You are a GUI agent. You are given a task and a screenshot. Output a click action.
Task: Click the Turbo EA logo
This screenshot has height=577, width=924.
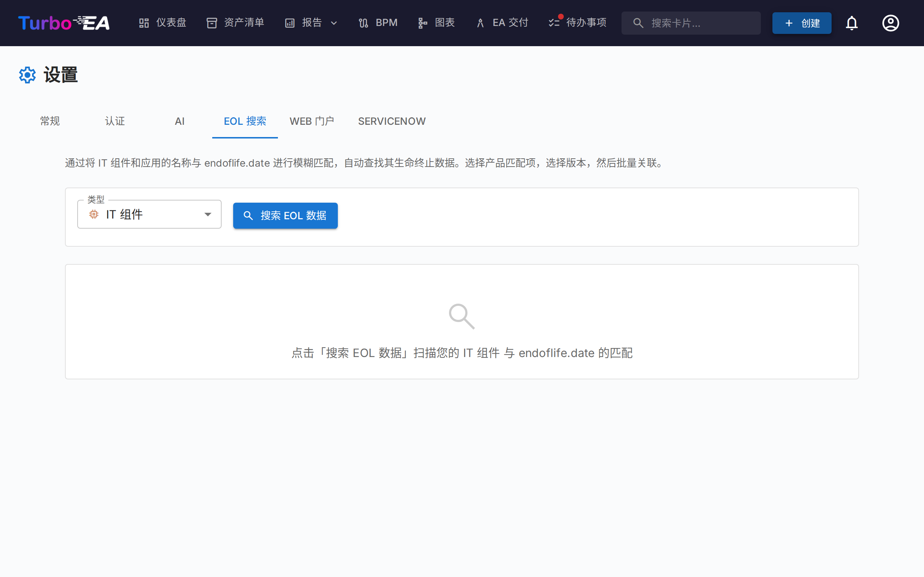pos(64,23)
